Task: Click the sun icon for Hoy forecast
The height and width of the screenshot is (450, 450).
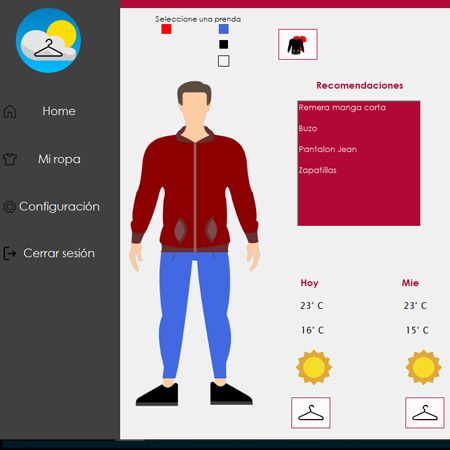Action: pos(314,367)
